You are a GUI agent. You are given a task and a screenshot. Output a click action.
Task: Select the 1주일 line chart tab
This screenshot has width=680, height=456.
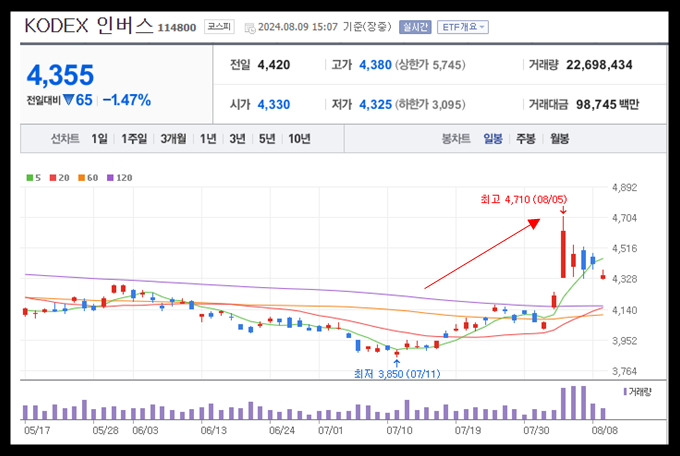[x=134, y=139]
